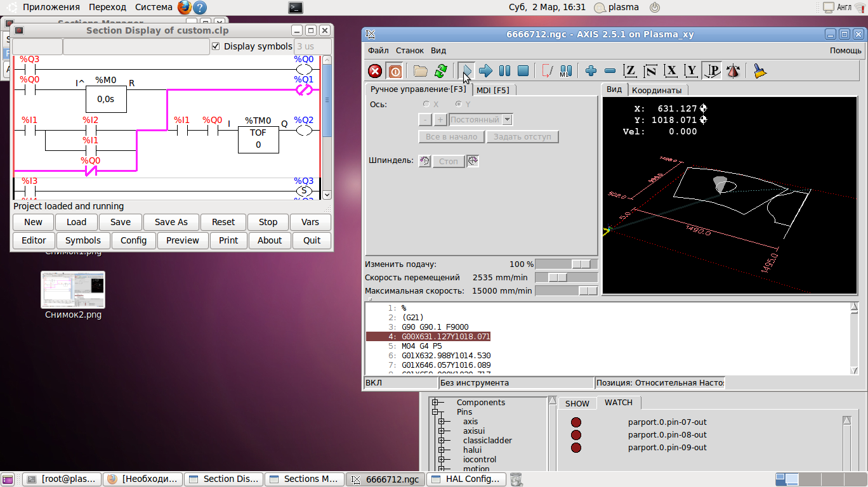Open the jog increment dropdown Постоянный
Viewport: 868px width, 487px height.
coord(507,120)
